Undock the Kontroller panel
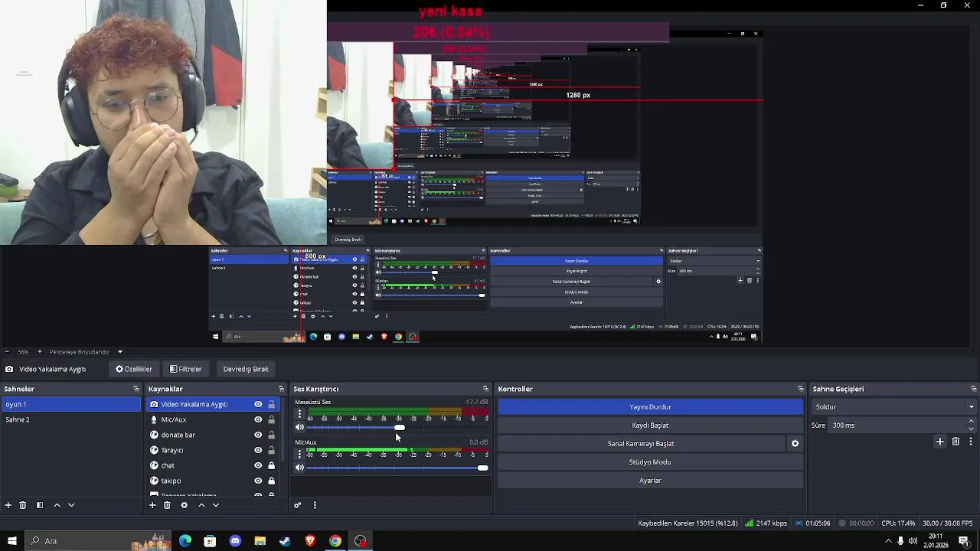The width and height of the screenshot is (980, 551). click(x=800, y=389)
